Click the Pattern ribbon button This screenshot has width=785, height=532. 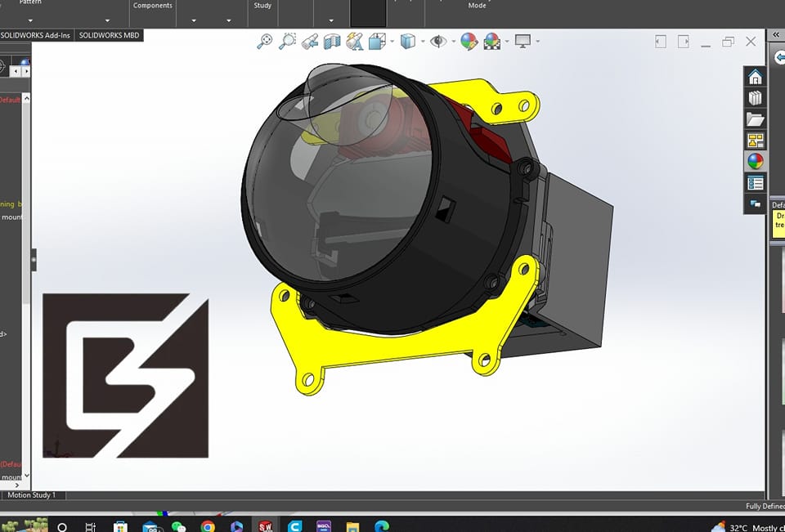click(x=30, y=2)
